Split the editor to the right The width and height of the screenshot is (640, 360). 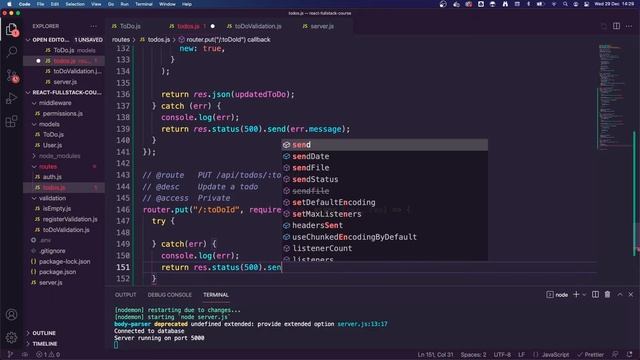pos(616,26)
